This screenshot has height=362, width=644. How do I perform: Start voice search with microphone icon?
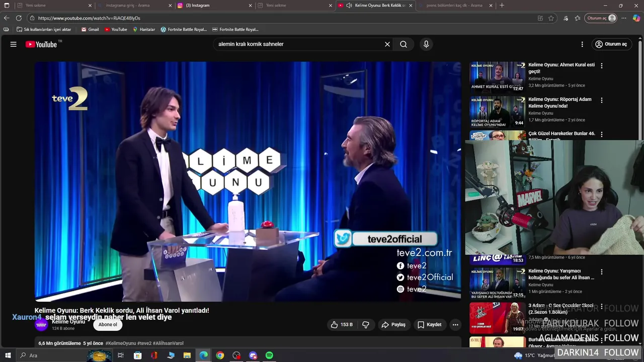tap(426, 44)
